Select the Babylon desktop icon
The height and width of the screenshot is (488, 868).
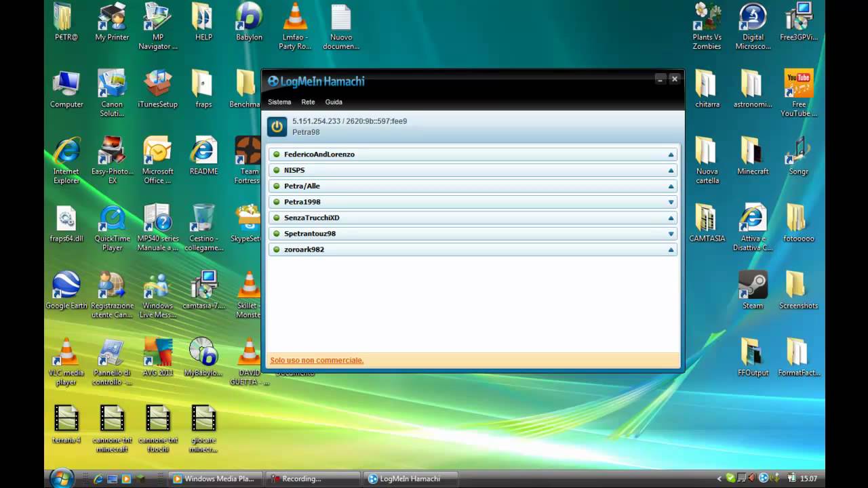click(249, 22)
